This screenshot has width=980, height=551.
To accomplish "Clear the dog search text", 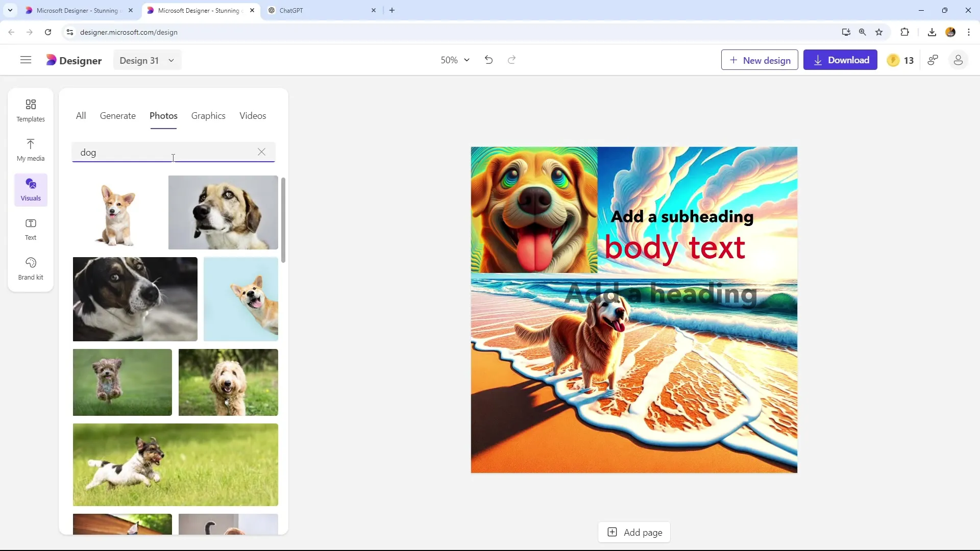I will tap(261, 152).
